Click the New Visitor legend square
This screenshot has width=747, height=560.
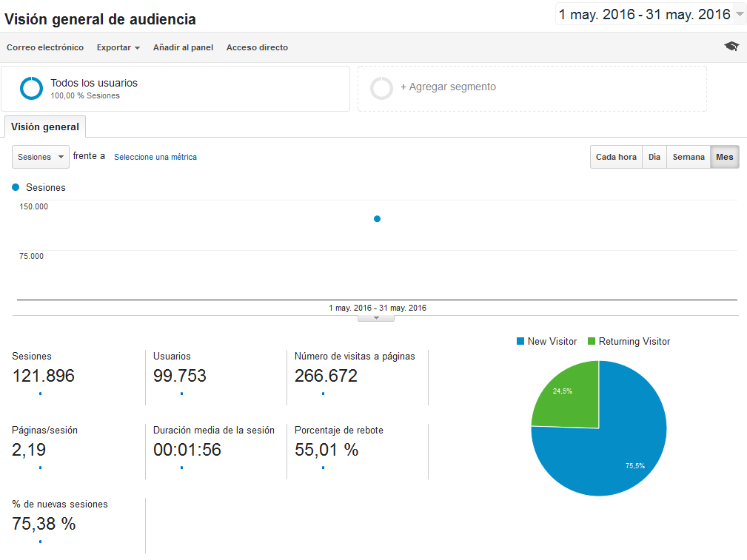click(520, 341)
